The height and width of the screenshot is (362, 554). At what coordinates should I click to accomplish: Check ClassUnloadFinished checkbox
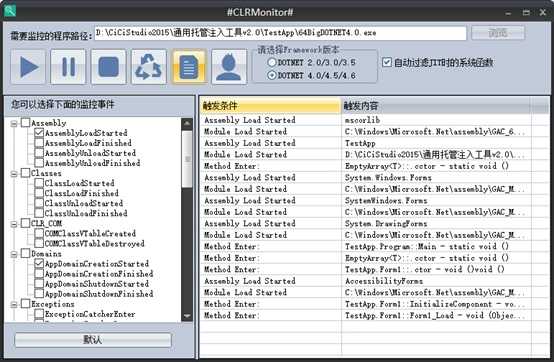pos(39,213)
